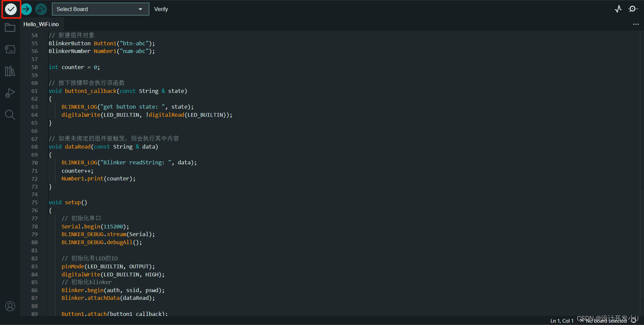Click the pinMode(LED_BUILTIN, OUTPUT) line

pos(108,266)
